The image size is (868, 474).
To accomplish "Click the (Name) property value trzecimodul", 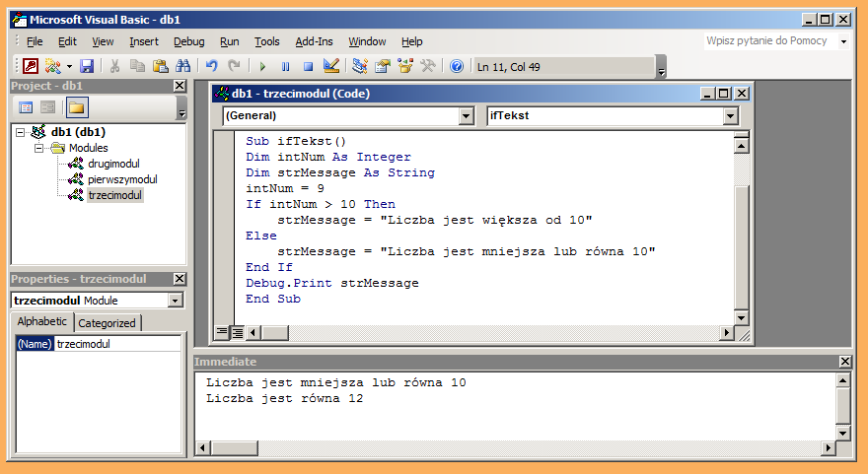I will (117, 344).
